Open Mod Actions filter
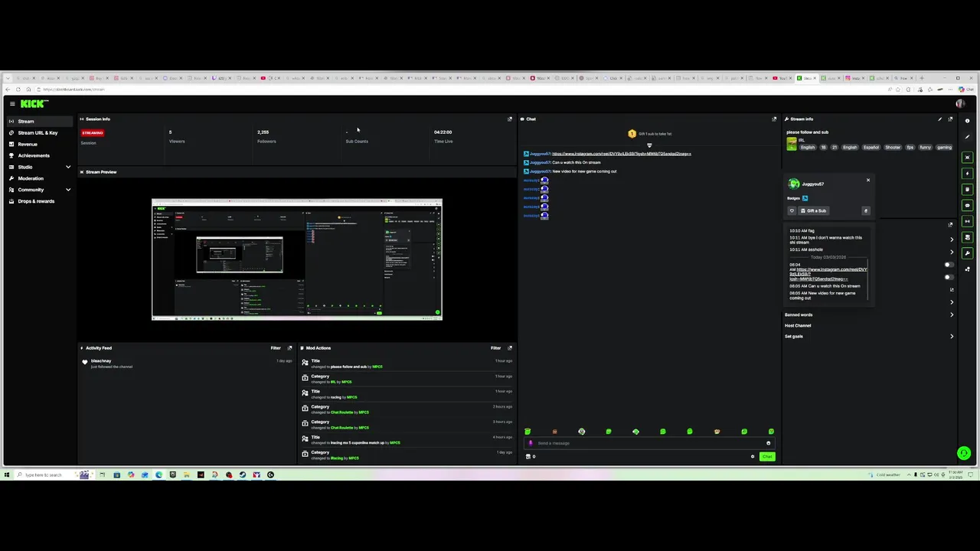The image size is (980, 551). (495, 348)
